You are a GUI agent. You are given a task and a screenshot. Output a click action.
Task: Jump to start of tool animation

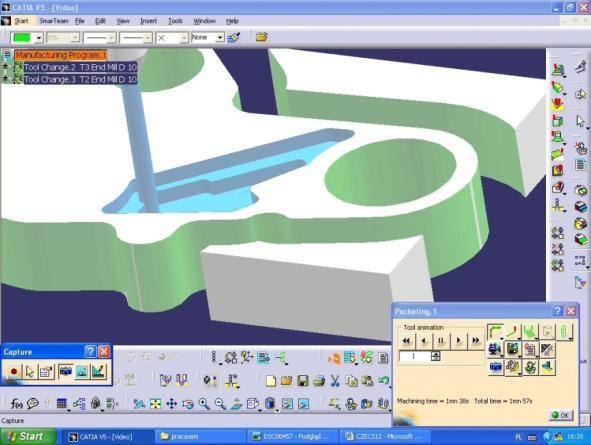coord(406,341)
